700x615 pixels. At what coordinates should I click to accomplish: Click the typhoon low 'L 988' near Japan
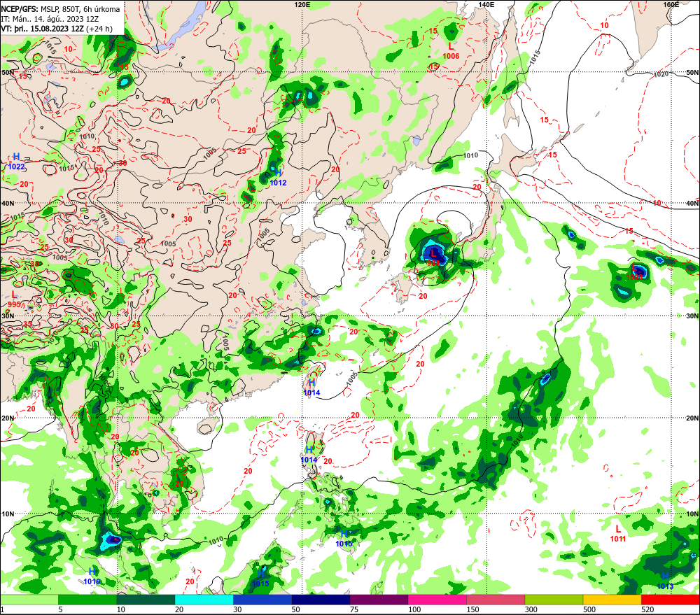(x=433, y=257)
